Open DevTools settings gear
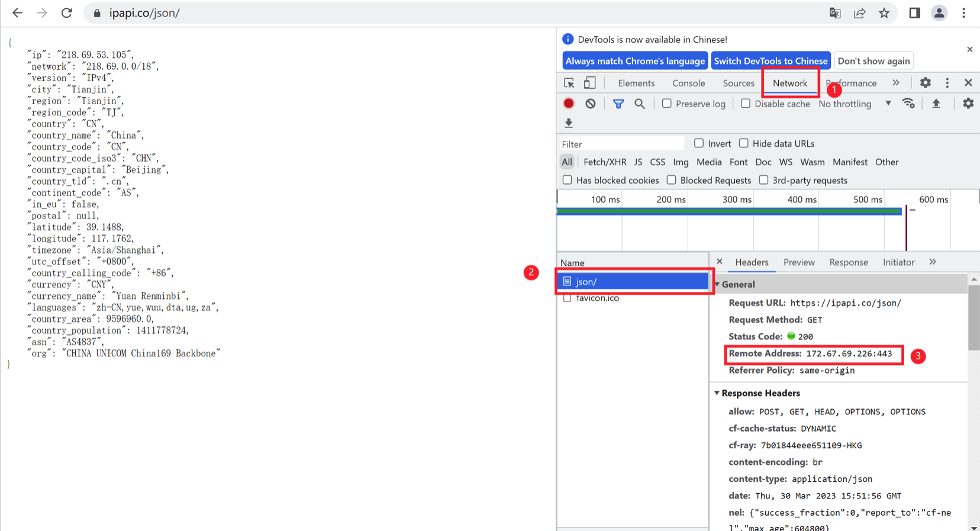Screen dimensions: 980x531 926,83
